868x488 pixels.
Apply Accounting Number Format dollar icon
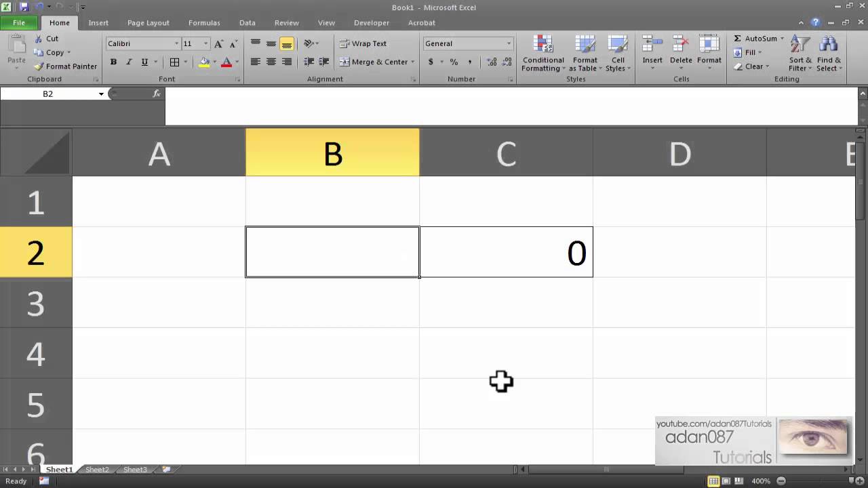click(431, 62)
